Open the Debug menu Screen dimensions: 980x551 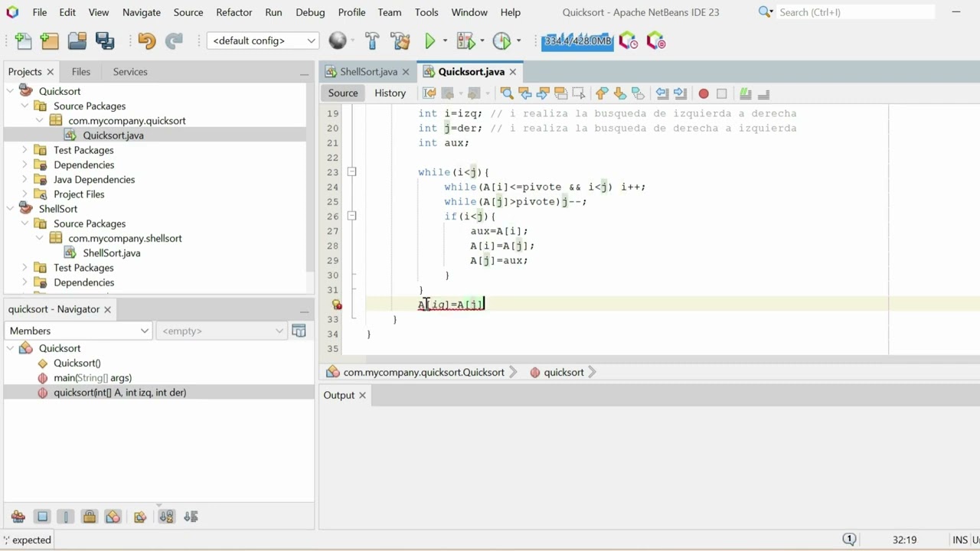tap(310, 12)
